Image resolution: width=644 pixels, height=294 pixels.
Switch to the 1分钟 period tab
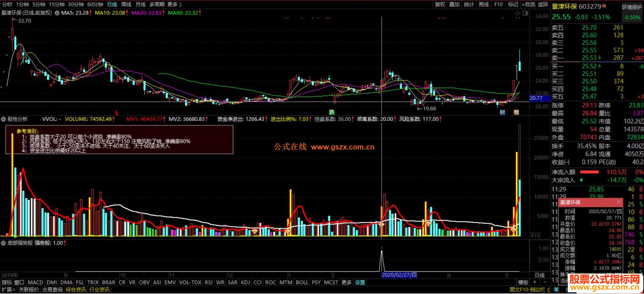click(22, 4)
